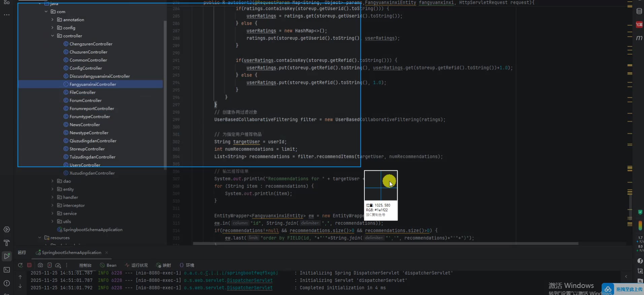Open ForumController class

86,101
